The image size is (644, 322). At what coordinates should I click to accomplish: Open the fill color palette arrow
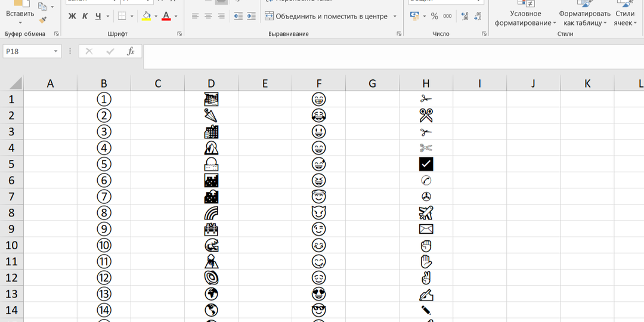coord(156,17)
